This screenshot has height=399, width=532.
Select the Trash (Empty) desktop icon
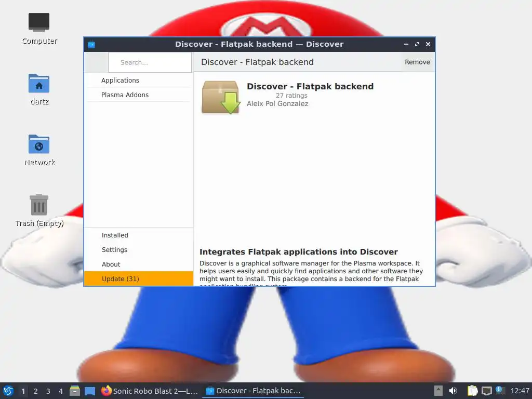point(39,205)
